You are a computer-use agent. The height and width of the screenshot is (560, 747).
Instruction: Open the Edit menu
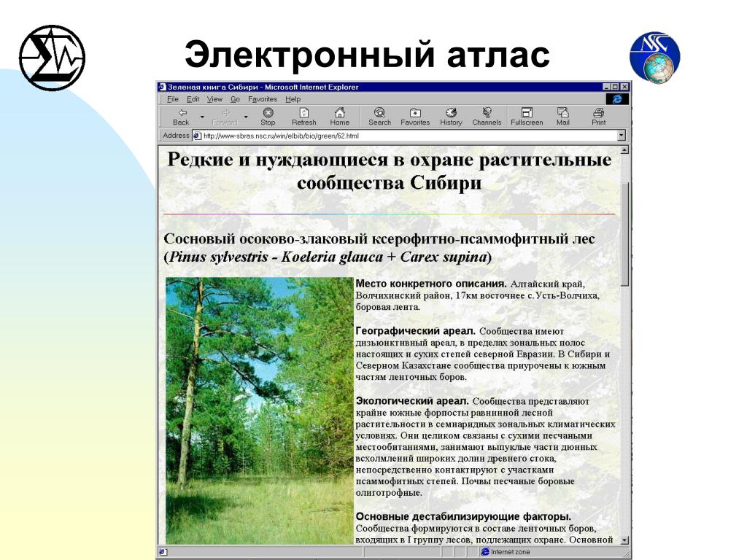(193, 99)
